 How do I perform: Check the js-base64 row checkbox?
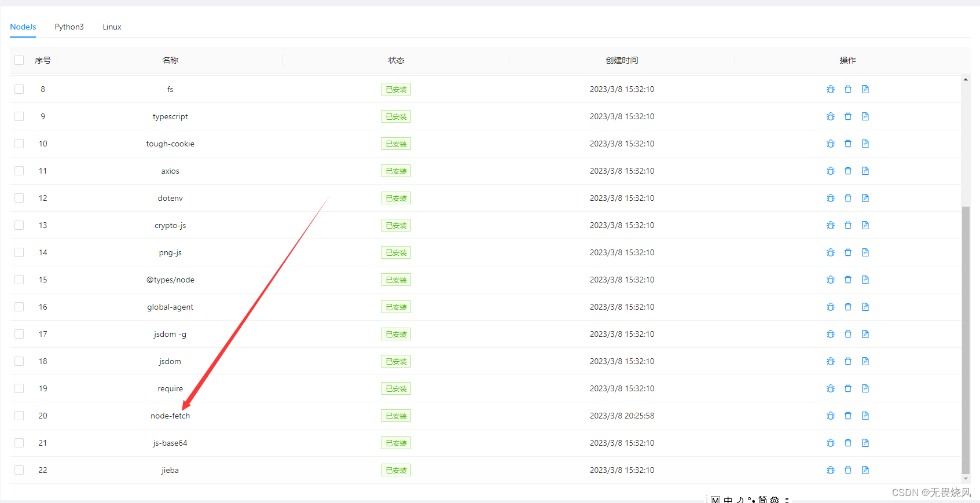pyautogui.click(x=19, y=443)
